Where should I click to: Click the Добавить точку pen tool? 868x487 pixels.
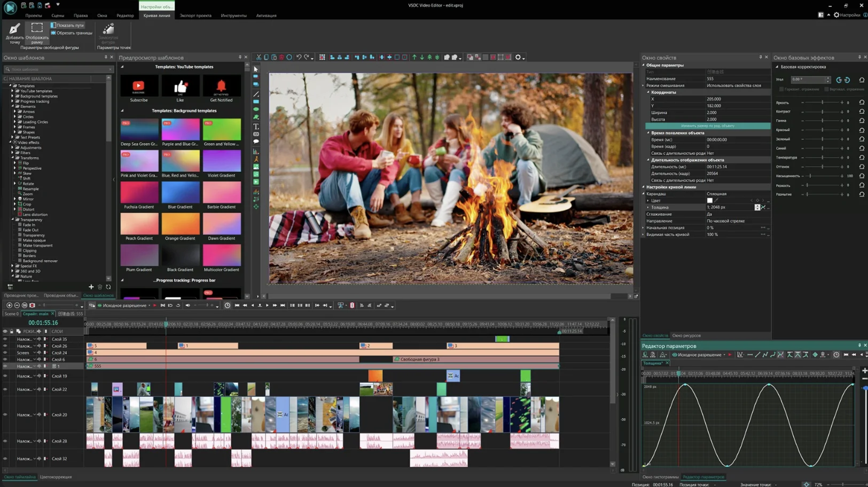[x=14, y=32]
